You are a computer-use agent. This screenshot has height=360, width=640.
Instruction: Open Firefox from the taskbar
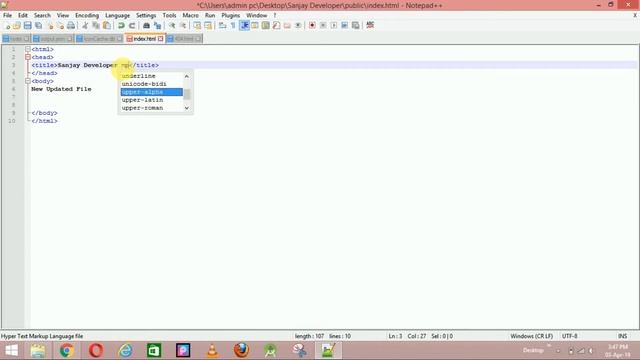coord(241,350)
